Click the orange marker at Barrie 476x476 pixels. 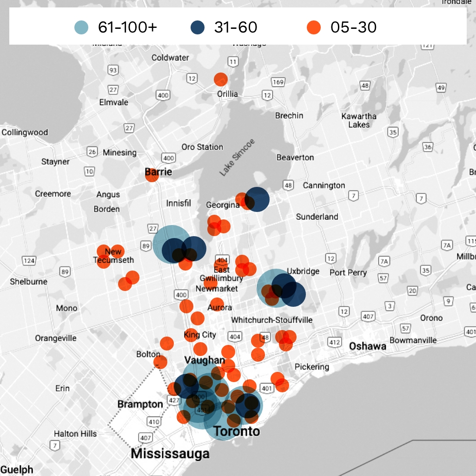pos(152,175)
